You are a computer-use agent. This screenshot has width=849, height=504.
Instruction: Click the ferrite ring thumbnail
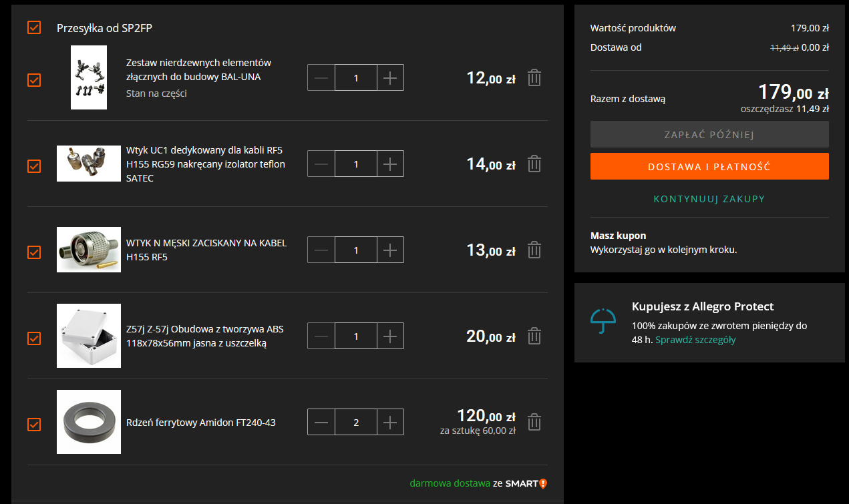89,422
